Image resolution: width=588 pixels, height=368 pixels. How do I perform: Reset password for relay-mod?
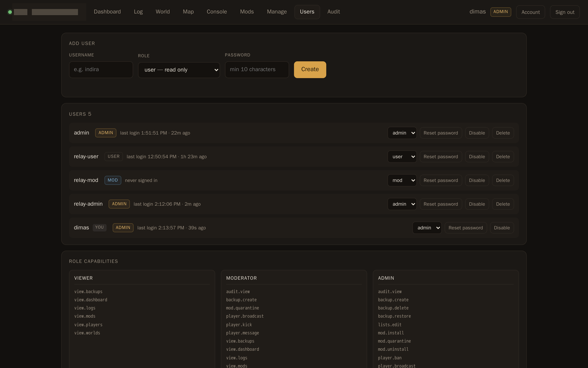[441, 180]
